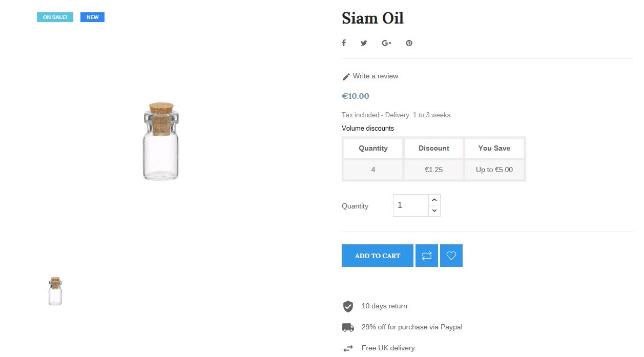This screenshot has height=357, width=644.
Task: Click the quantity input field
Action: click(410, 205)
